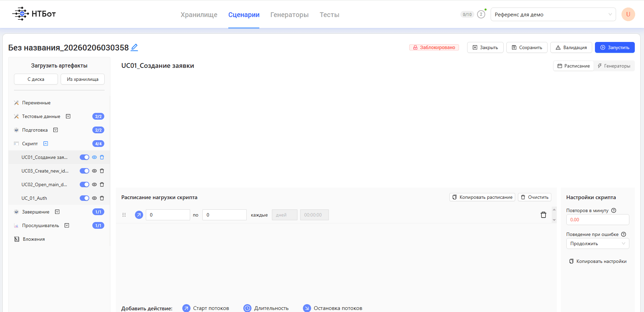
Task: Click the НТБот logo icon
Action: 20,14
